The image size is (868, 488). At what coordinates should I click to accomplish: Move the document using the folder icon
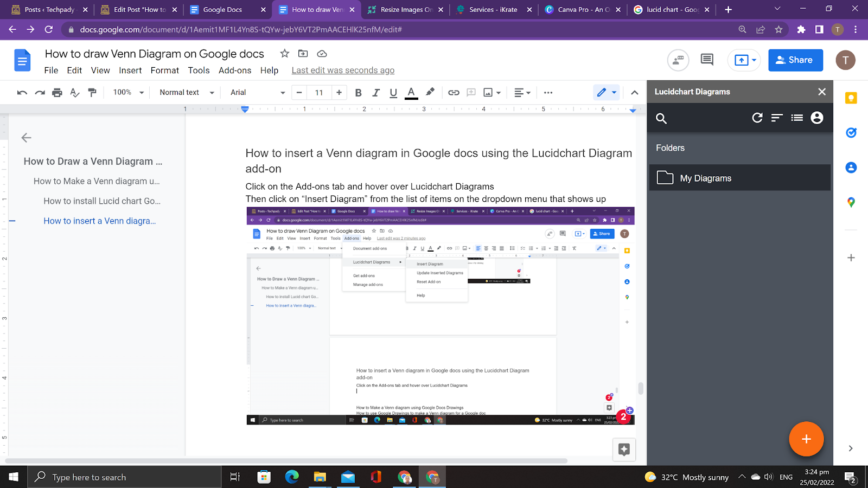[x=303, y=53]
